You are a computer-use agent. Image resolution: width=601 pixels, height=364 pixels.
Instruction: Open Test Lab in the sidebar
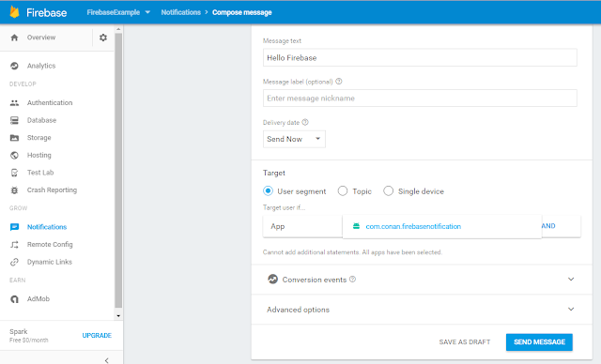40,173
